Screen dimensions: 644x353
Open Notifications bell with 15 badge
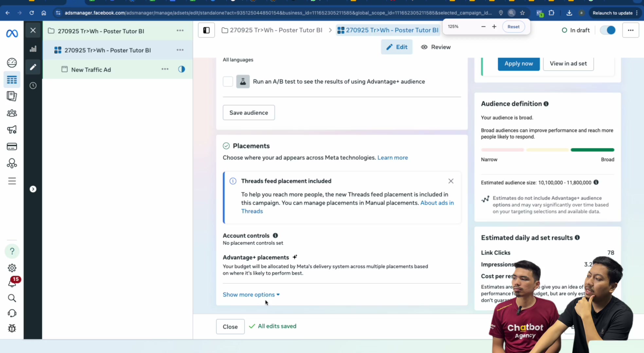[13, 282]
